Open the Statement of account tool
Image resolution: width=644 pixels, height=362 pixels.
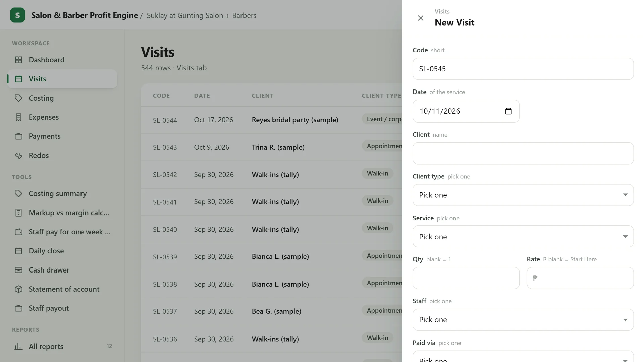(x=62, y=289)
